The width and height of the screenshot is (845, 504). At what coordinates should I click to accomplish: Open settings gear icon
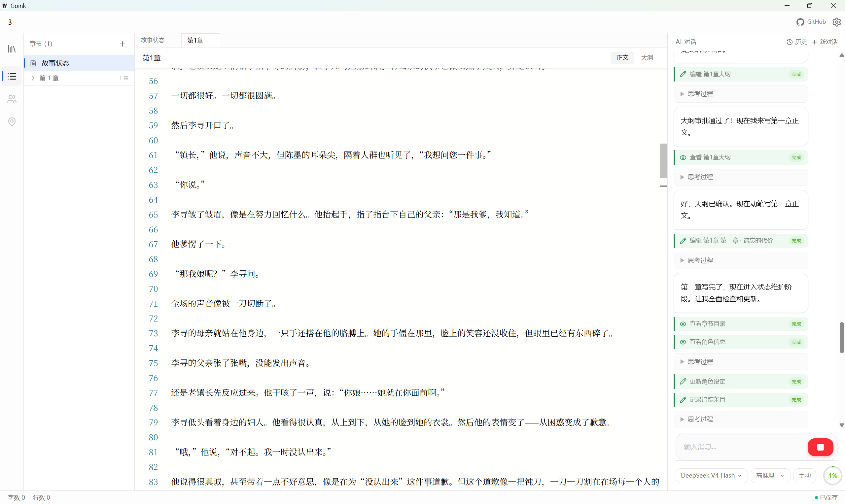836,22
